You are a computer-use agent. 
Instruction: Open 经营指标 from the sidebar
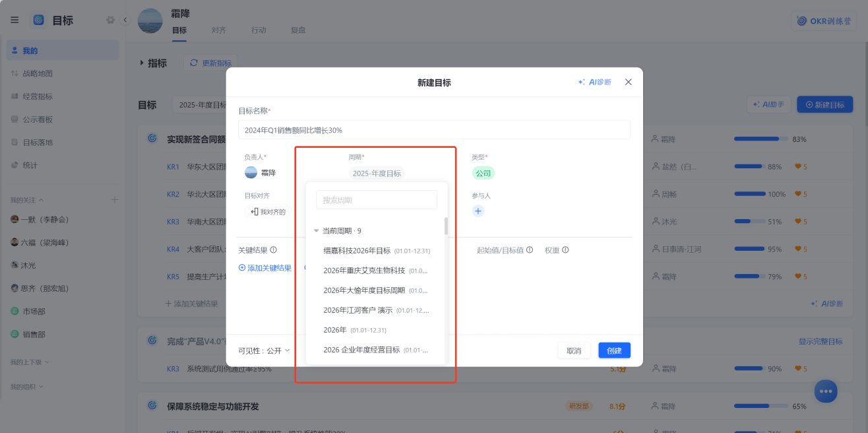(63, 96)
